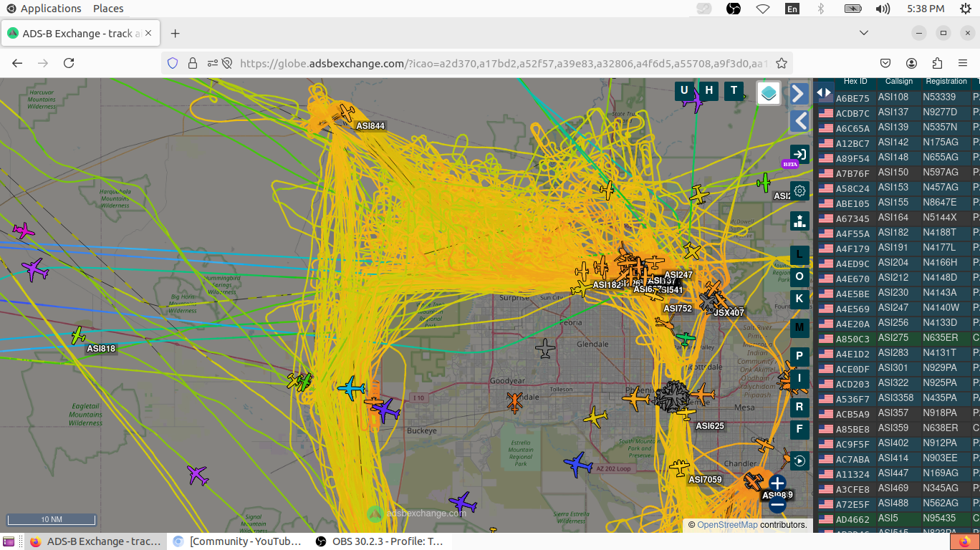Select the orange helicopter icon near Avondale
Viewport: 980px width, 550px height.
pyautogui.click(x=514, y=402)
